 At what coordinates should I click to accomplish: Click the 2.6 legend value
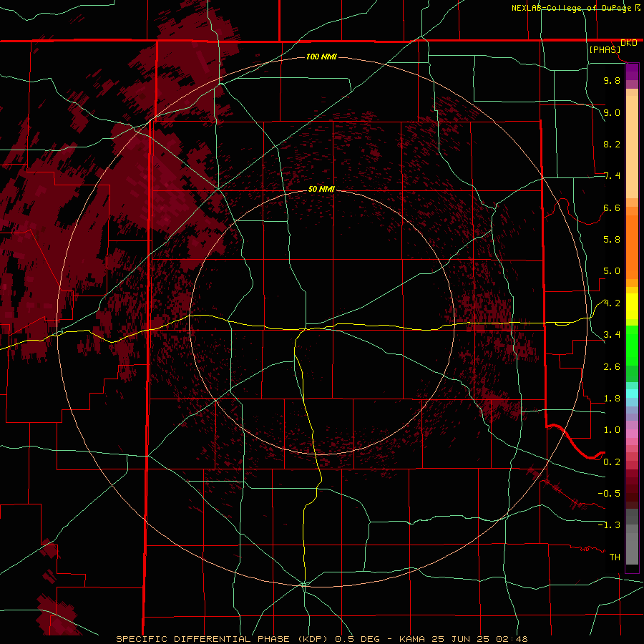tap(612, 367)
